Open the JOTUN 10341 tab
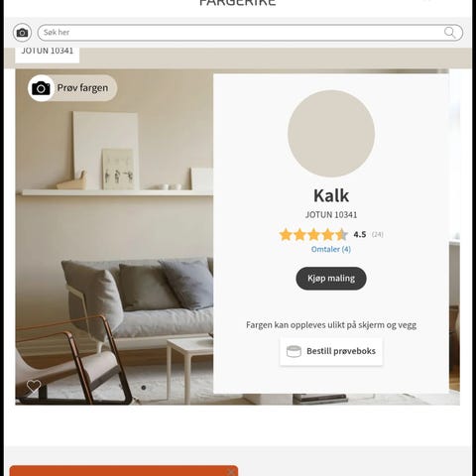 pyautogui.click(x=48, y=53)
